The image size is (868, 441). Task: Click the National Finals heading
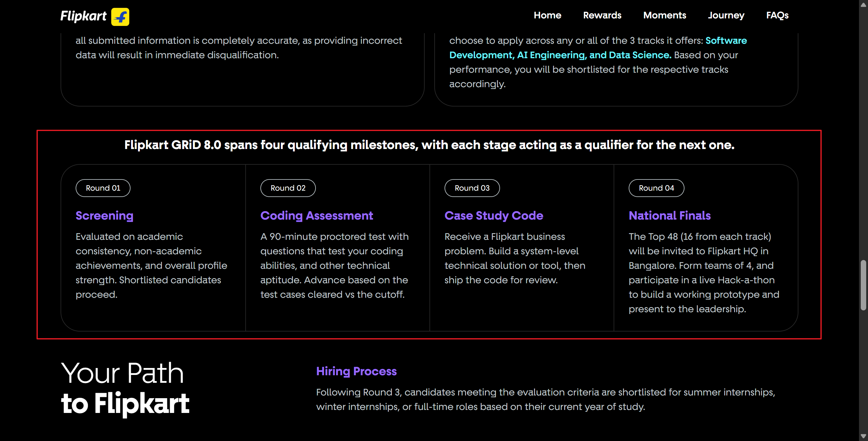click(x=669, y=215)
